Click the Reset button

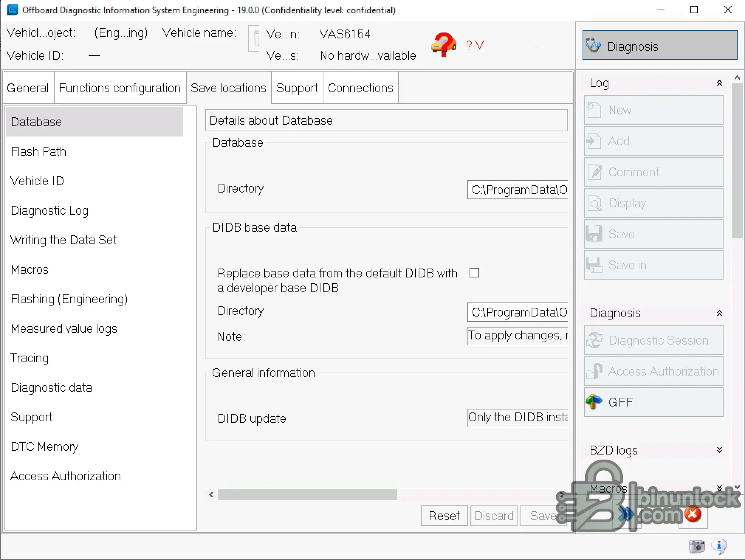444,515
